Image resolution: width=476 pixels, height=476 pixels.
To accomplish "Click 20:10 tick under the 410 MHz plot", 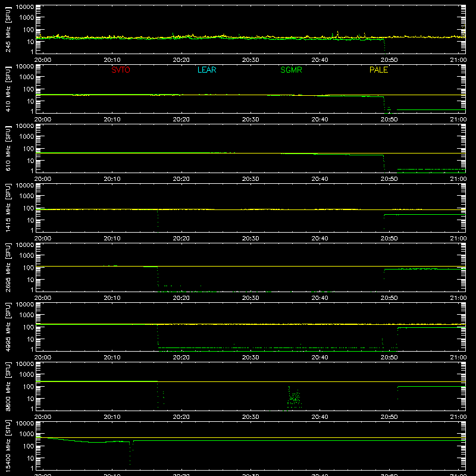I will tap(112, 120).
